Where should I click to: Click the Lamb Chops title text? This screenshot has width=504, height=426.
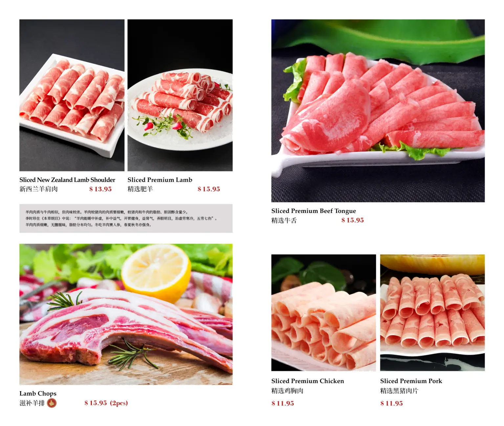point(38,393)
